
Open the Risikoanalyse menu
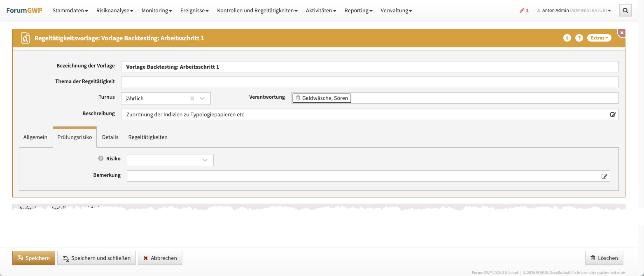[x=114, y=10]
